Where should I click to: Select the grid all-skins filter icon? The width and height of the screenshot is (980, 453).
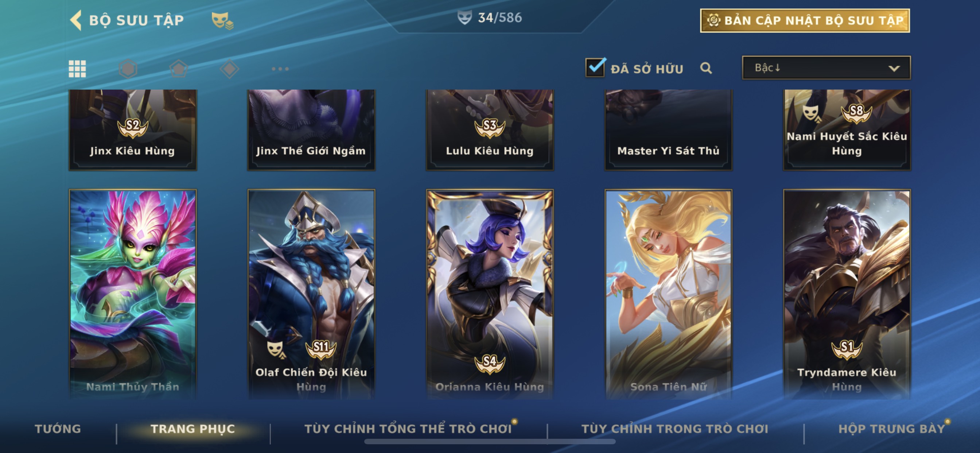77,69
